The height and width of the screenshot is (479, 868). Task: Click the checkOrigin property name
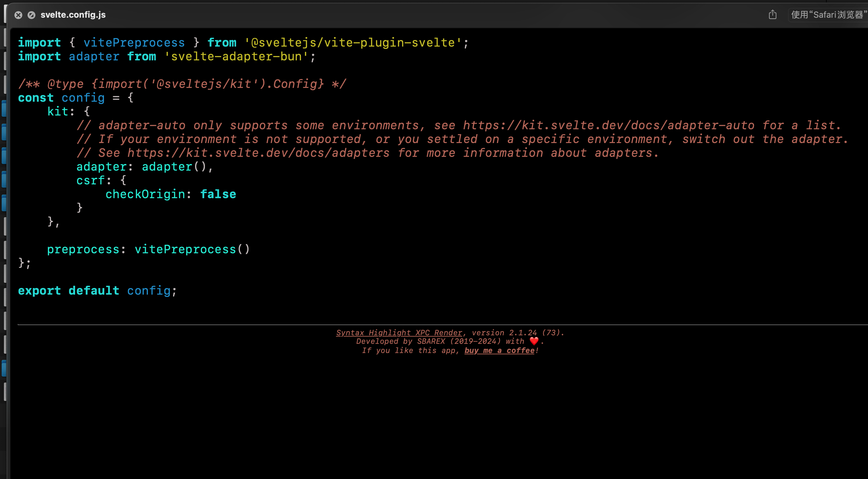[145, 194]
